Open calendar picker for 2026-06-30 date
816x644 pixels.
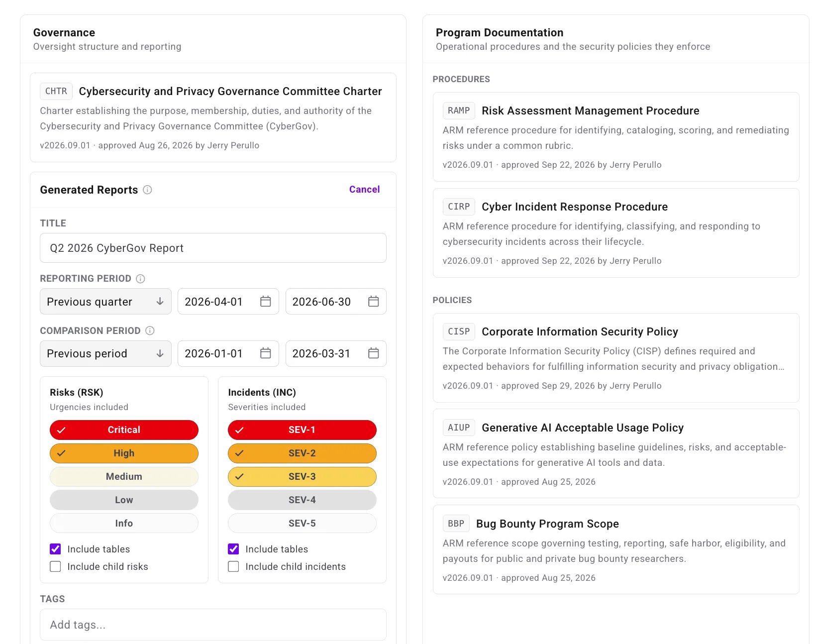tap(374, 302)
